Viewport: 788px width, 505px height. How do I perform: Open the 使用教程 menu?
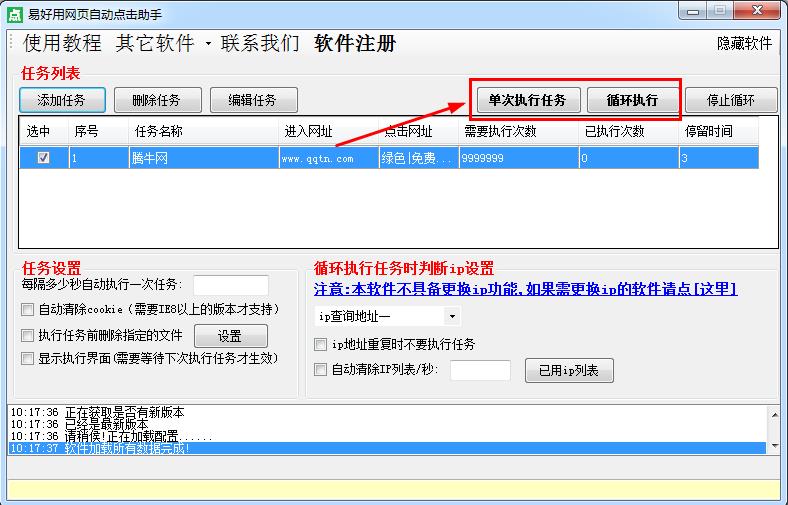tap(62, 43)
